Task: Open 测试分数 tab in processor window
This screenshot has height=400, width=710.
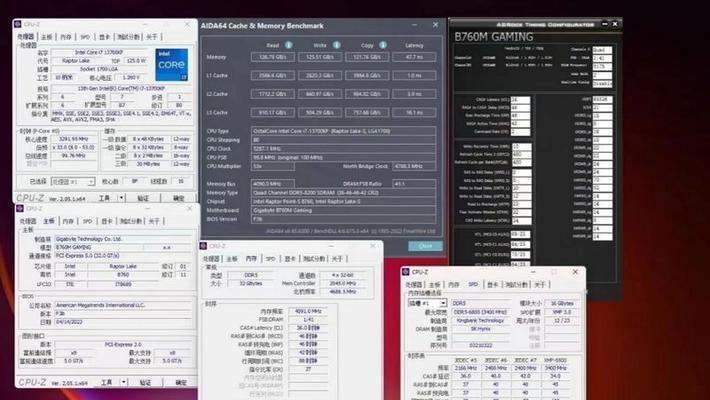Action: click(x=128, y=37)
